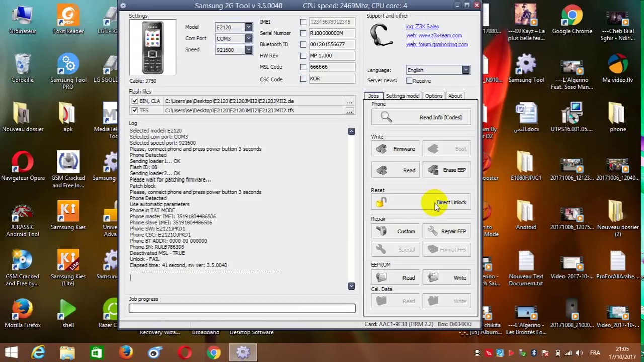Image resolution: width=644 pixels, height=362 pixels.
Task: Click the settings gear in title bar
Action: coord(123,6)
